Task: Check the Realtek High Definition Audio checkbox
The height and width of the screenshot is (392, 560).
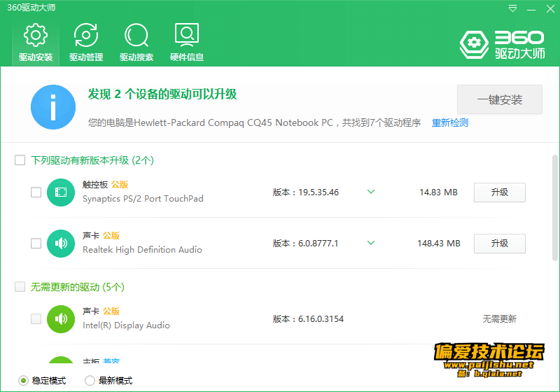Action: (x=36, y=243)
